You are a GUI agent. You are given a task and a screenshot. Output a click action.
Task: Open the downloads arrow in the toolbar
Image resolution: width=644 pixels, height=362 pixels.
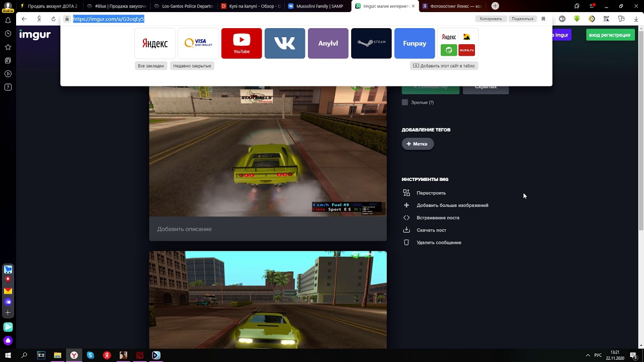(636, 19)
